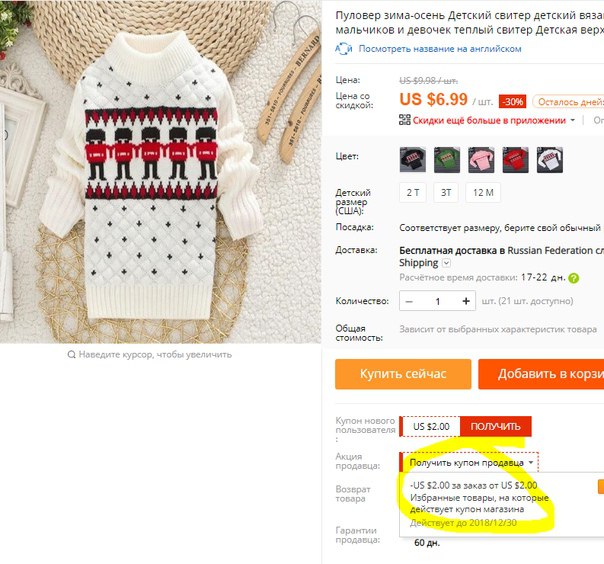Click the QR code icon for app discounts
The image size is (604, 564).
[404, 120]
